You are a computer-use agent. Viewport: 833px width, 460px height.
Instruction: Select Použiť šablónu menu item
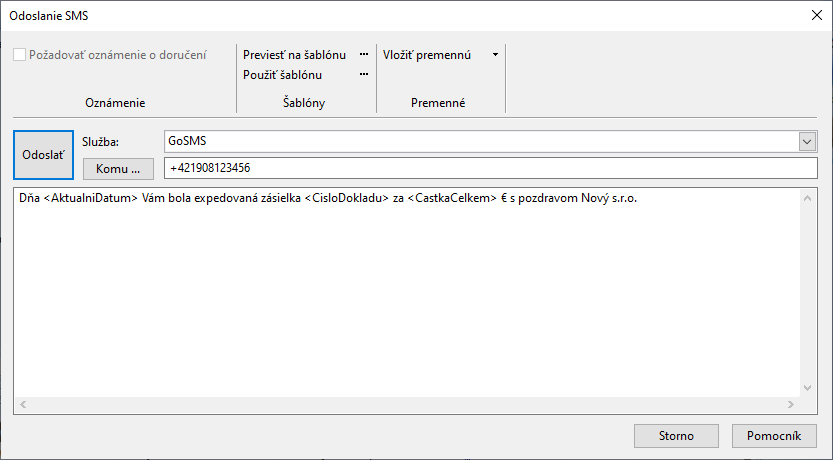283,75
